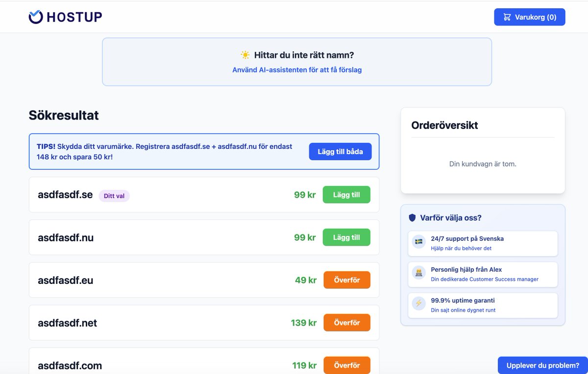Select the asdfasdf.nu domain name
This screenshot has height=374, width=588.
66,237
